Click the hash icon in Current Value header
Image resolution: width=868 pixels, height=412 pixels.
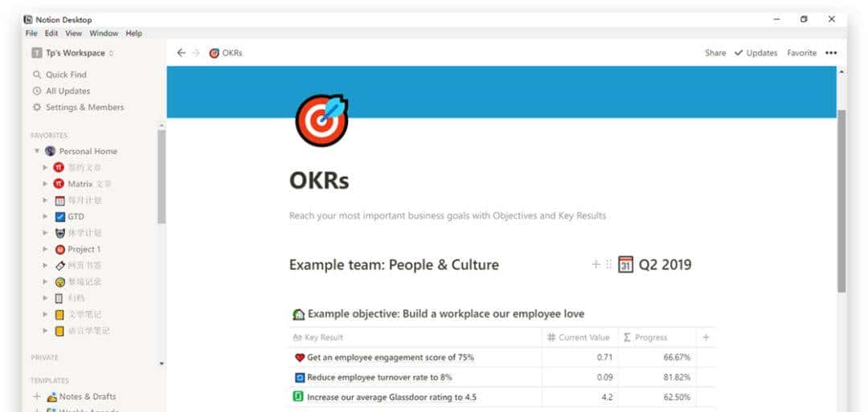[x=551, y=337]
